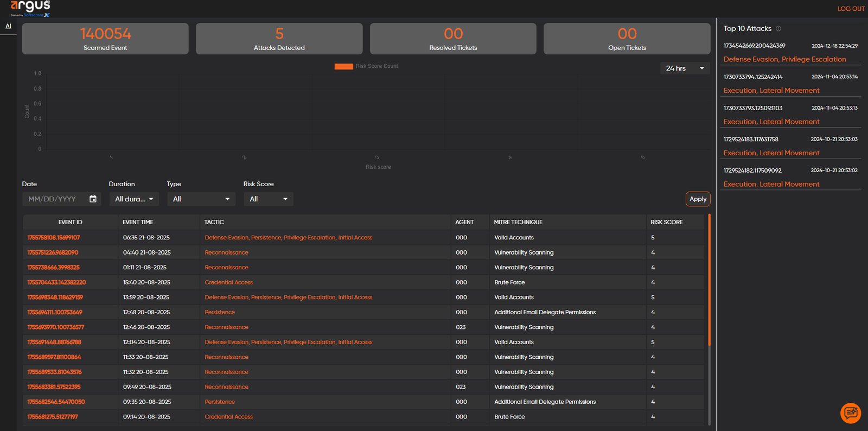Image resolution: width=868 pixels, height=431 pixels.
Task: Toggle the Risk Score Count legend swatch
Action: [x=343, y=66]
